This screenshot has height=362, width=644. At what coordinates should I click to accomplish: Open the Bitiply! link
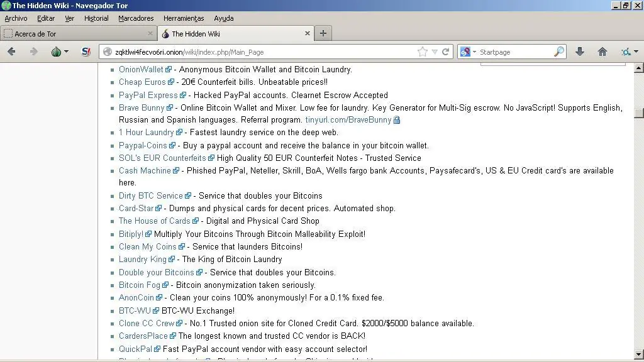point(131,234)
